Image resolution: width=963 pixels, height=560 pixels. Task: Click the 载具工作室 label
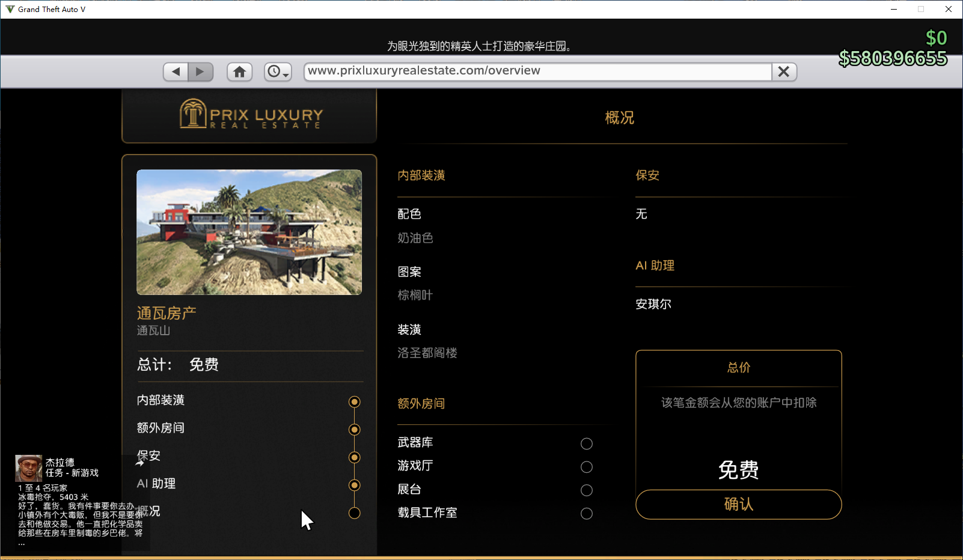[427, 513]
